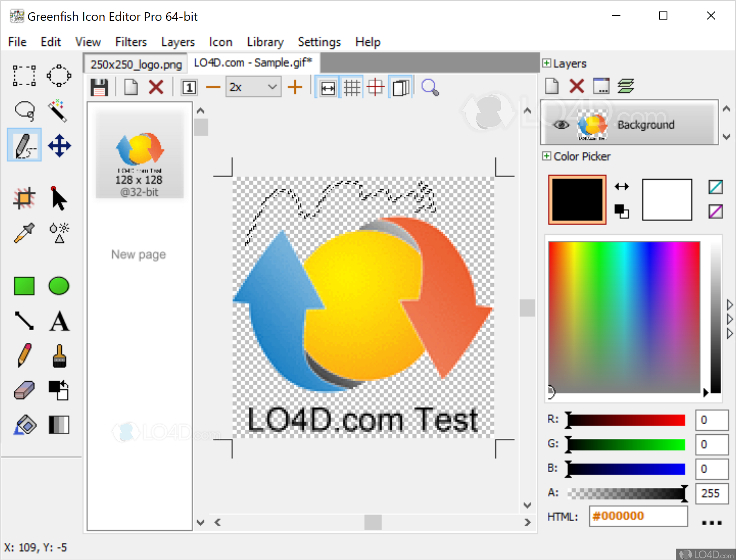This screenshot has width=736, height=560.
Task: Pick the Eyedropper tool
Action: (25, 233)
